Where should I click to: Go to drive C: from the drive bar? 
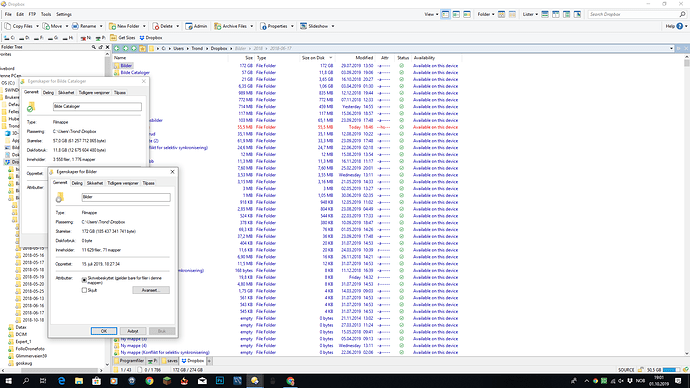click(x=9, y=38)
